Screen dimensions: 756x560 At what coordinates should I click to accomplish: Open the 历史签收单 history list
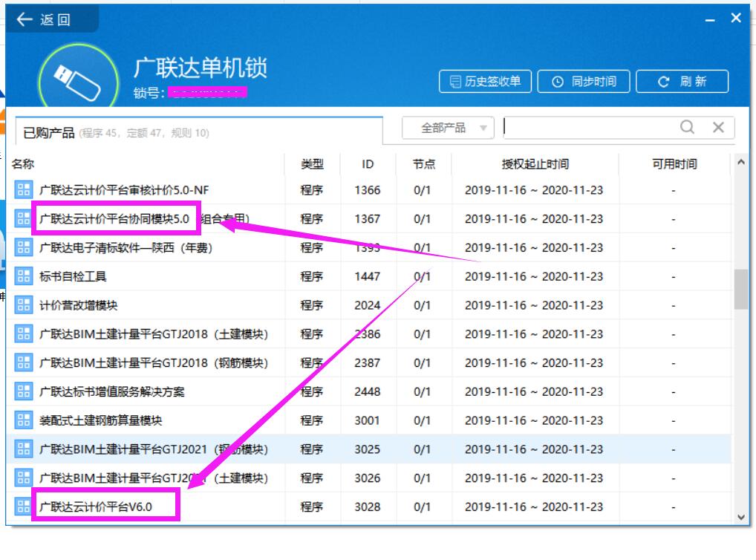[485, 81]
